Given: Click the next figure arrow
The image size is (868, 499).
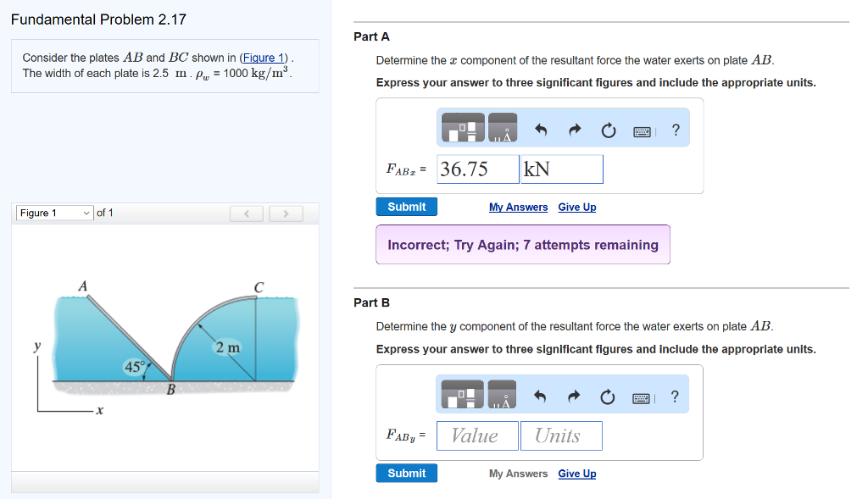Looking at the screenshot, I should click(x=286, y=213).
